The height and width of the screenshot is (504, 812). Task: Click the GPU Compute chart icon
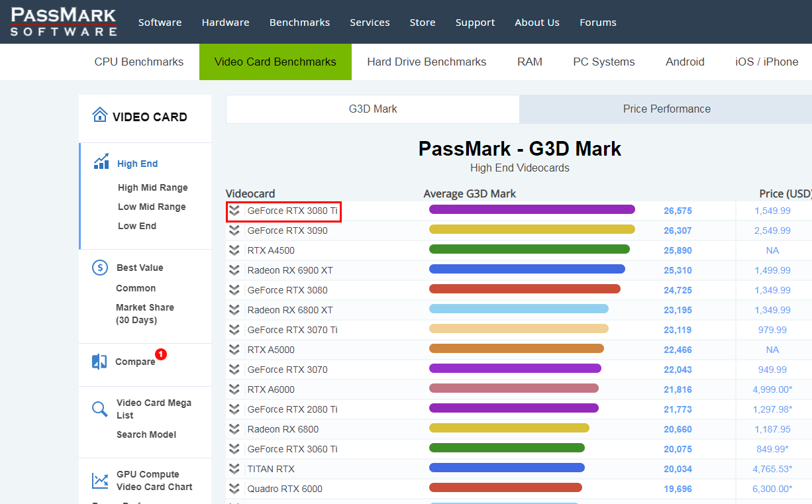[100, 480]
